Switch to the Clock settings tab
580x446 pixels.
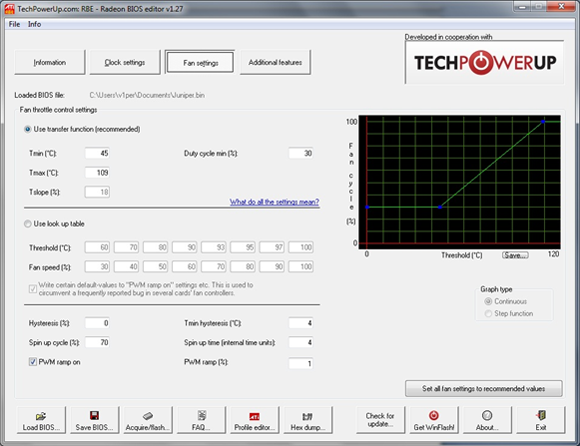pos(125,62)
